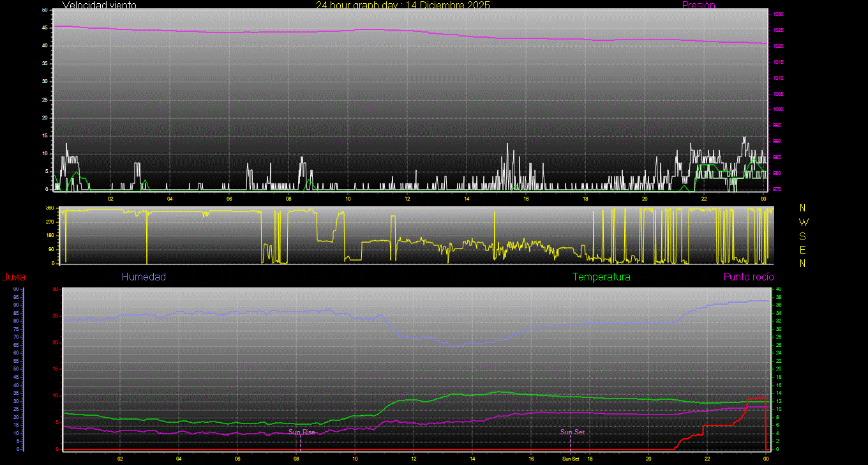Click the green Temperatura legend label
868x465 pixels.
601,277
